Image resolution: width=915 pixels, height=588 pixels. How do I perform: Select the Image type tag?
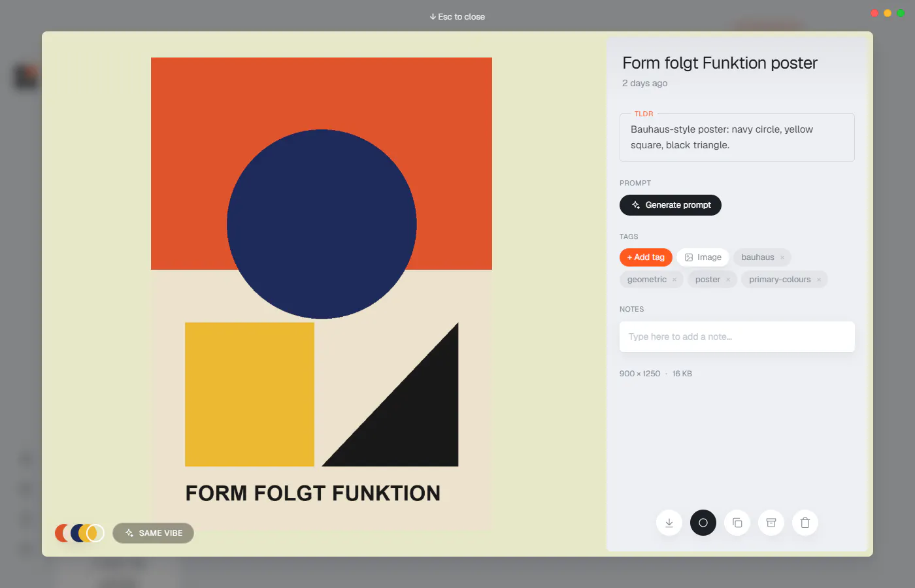(x=703, y=257)
